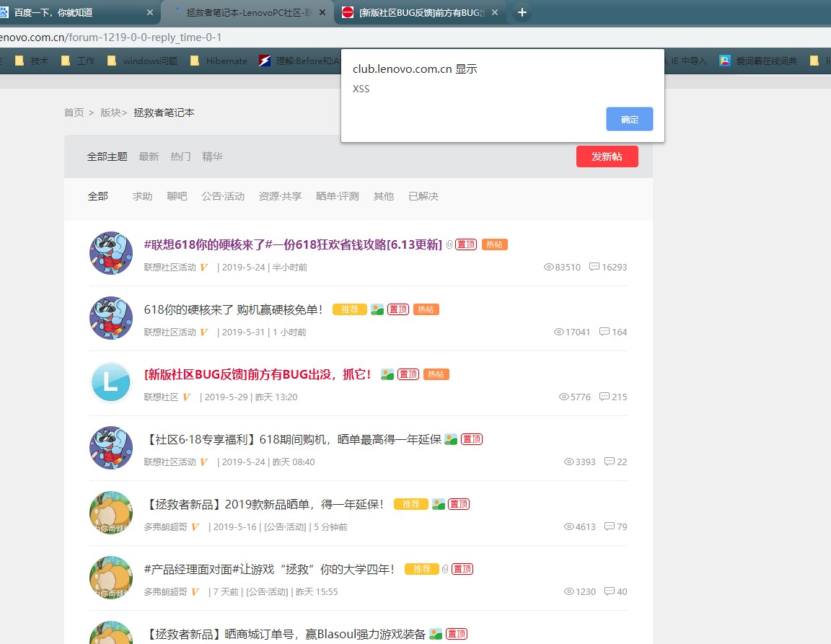Close the 拯救者笔记本 tab

[x=322, y=12]
